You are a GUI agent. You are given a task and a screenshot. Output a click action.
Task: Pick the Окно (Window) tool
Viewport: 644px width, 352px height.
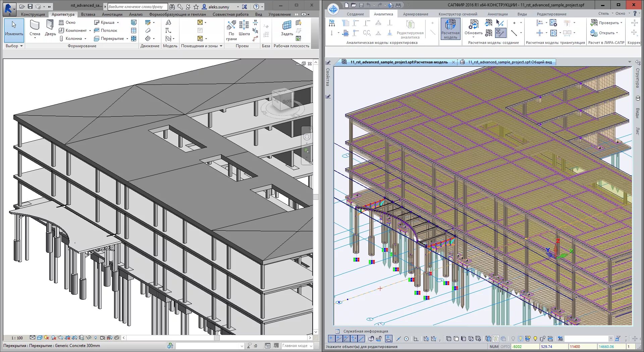pos(67,22)
